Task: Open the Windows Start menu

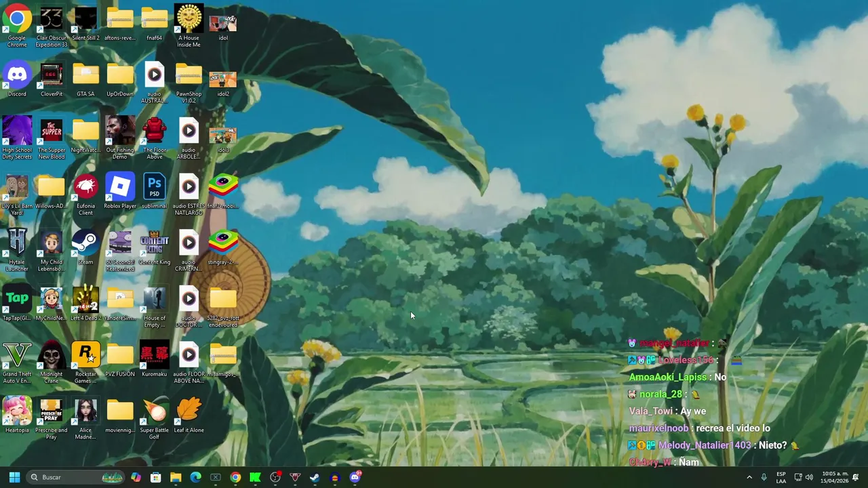Action: 14,477
